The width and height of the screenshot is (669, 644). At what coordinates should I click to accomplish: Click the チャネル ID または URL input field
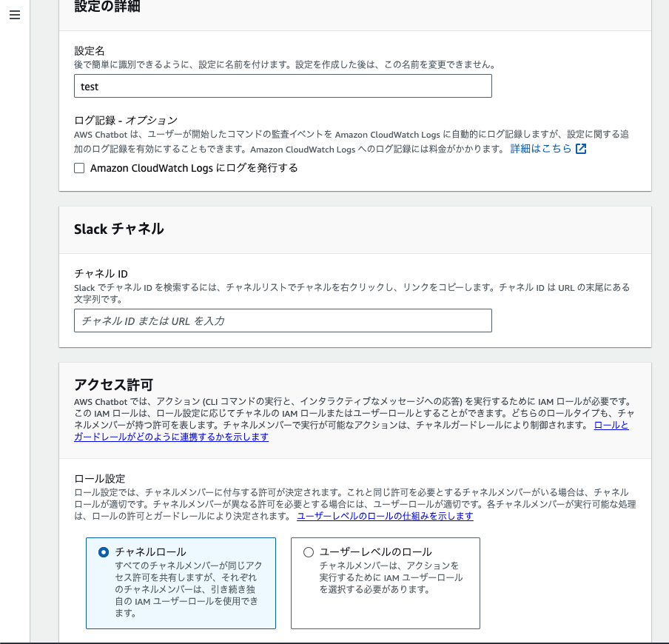click(283, 321)
